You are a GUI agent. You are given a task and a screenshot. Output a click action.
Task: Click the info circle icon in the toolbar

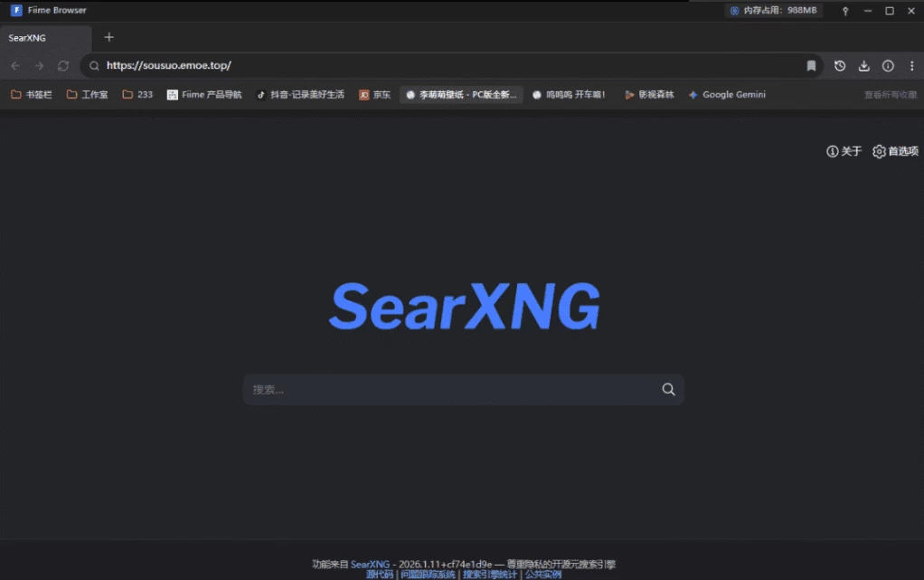tap(888, 66)
